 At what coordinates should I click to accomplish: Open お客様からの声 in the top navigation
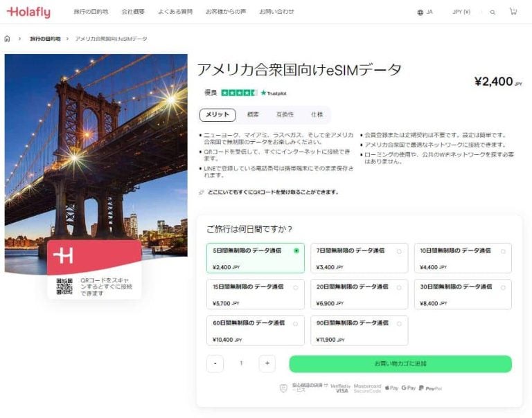tap(226, 12)
